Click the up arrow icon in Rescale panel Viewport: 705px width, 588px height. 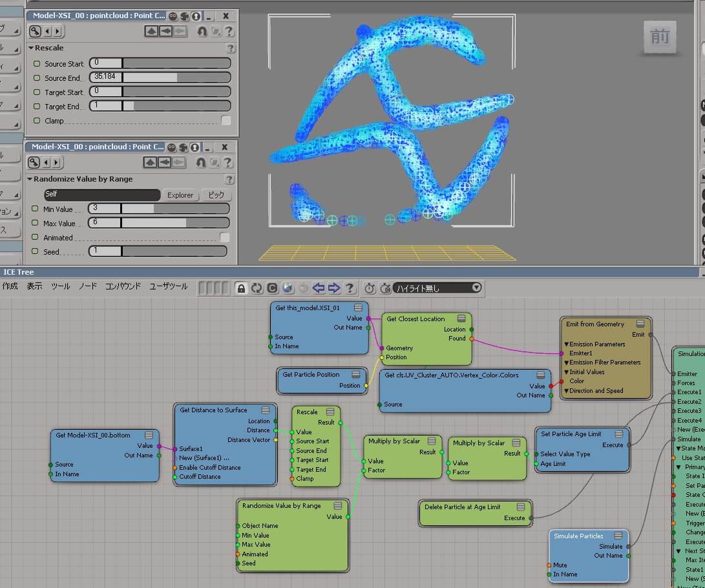click(x=151, y=31)
